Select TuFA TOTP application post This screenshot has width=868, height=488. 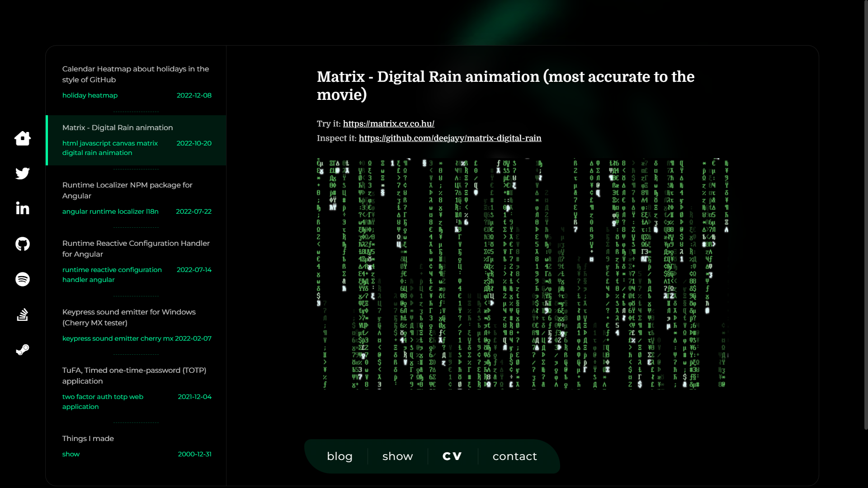(134, 375)
